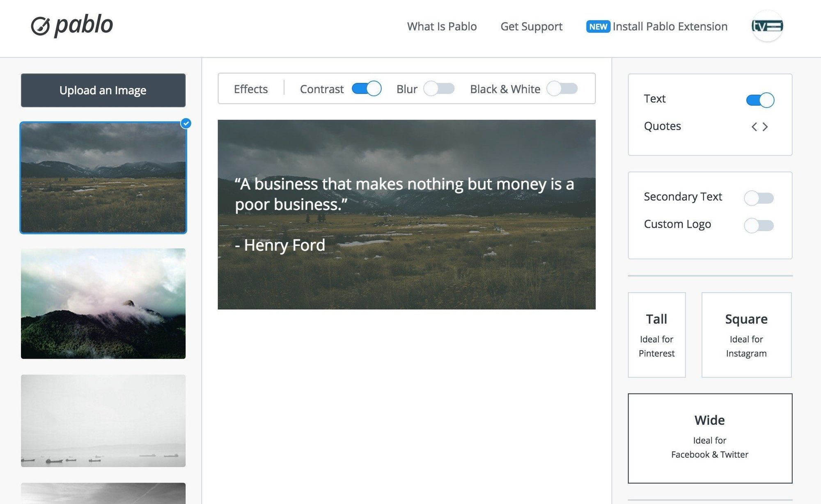Open the user avatar menu
Image resolution: width=821 pixels, height=504 pixels.
tap(767, 26)
